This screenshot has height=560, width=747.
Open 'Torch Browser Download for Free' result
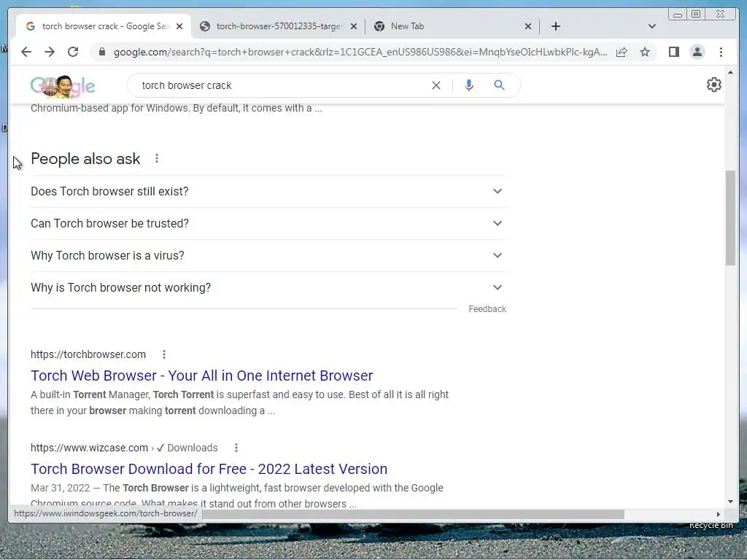point(209,469)
